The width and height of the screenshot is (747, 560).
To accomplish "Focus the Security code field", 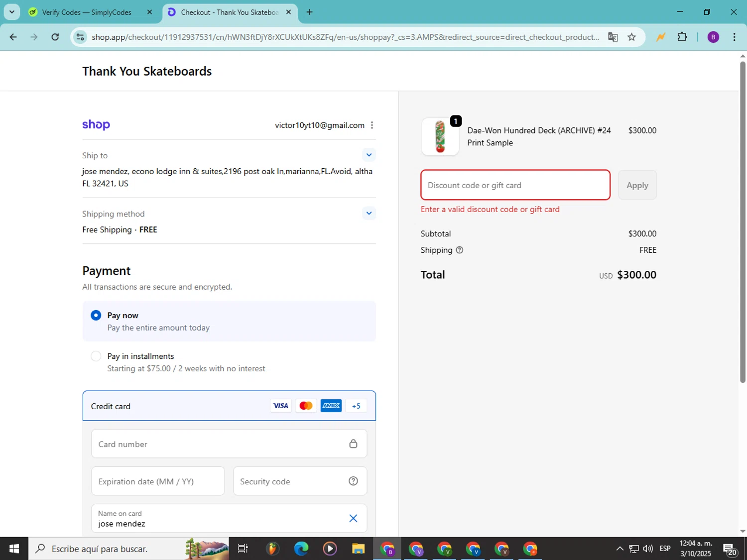I will 300,481.
